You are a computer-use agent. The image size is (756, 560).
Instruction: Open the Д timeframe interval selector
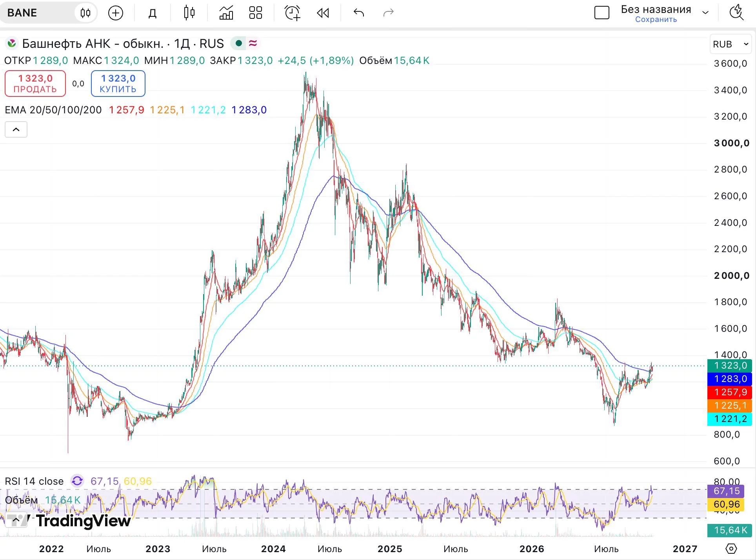click(153, 13)
